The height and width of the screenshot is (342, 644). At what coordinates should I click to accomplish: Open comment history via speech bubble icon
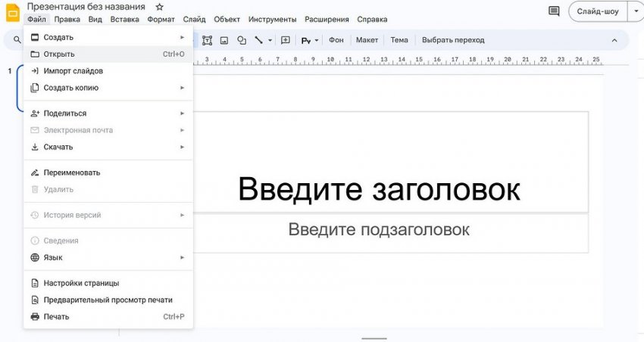point(554,11)
